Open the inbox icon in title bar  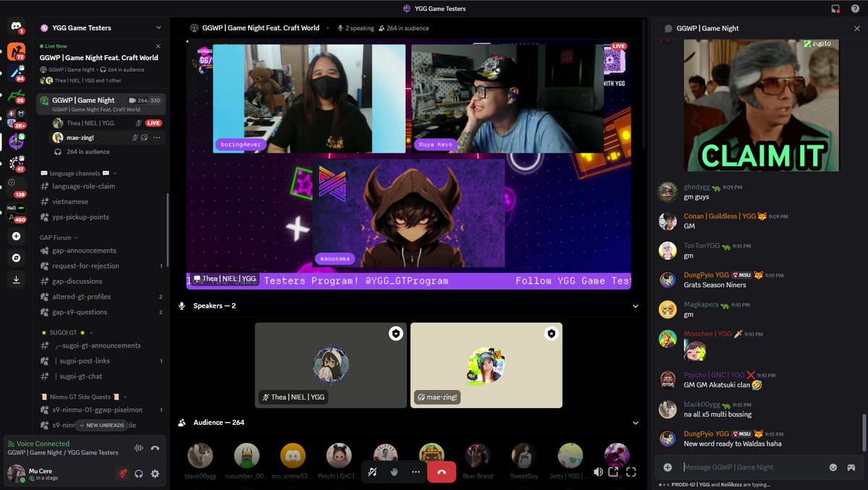[x=835, y=9]
